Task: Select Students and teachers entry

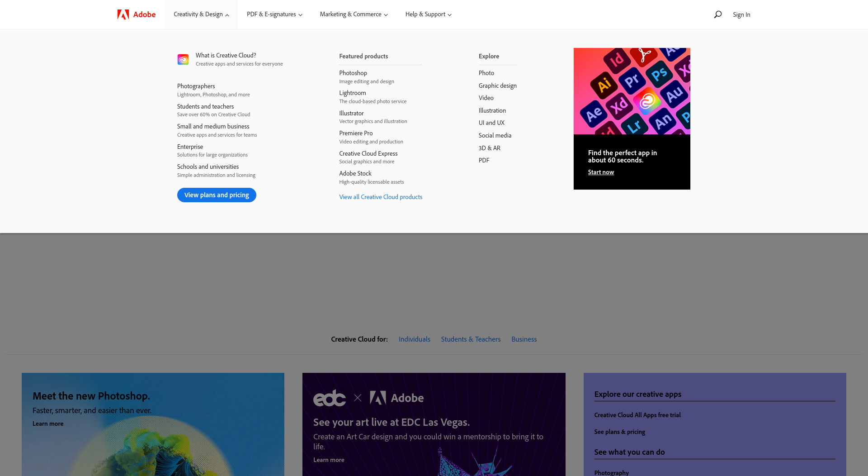Action: coord(213,110)
